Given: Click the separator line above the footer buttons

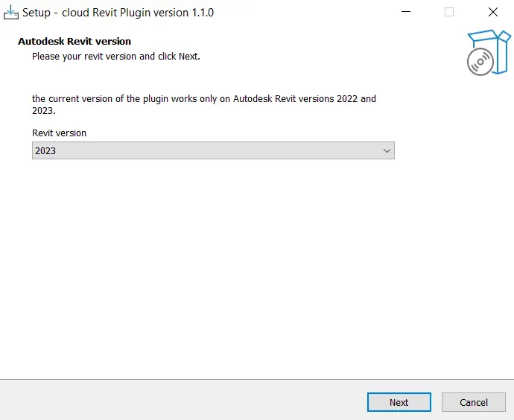Looking at the screenshot, I should (257, 379).
